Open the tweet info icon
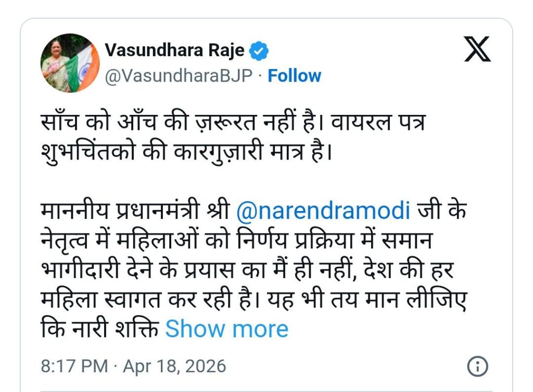The width and height of the screenshot is (533, 392). [477, 366]
